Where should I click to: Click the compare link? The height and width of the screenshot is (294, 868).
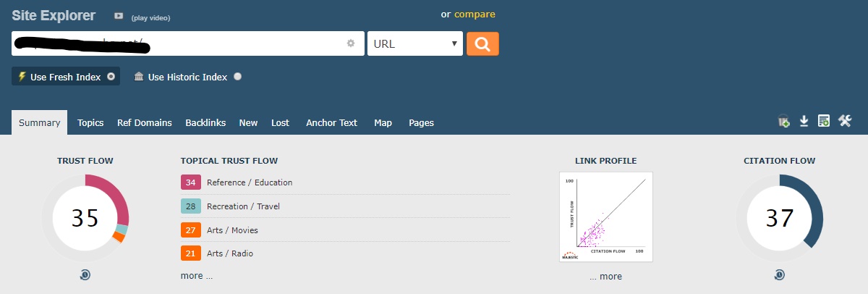(x=475, y=14)
